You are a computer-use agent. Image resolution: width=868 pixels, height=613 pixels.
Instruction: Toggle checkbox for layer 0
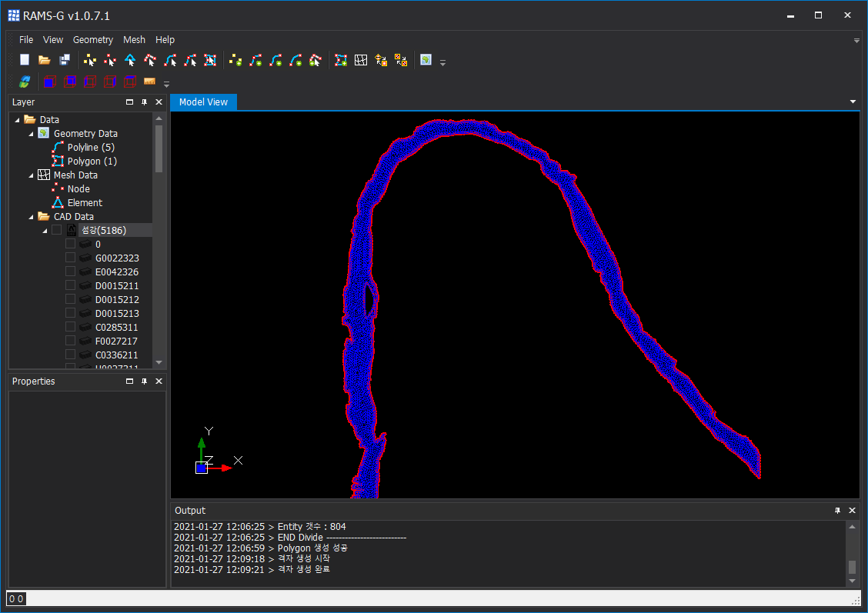pos(70,243)
